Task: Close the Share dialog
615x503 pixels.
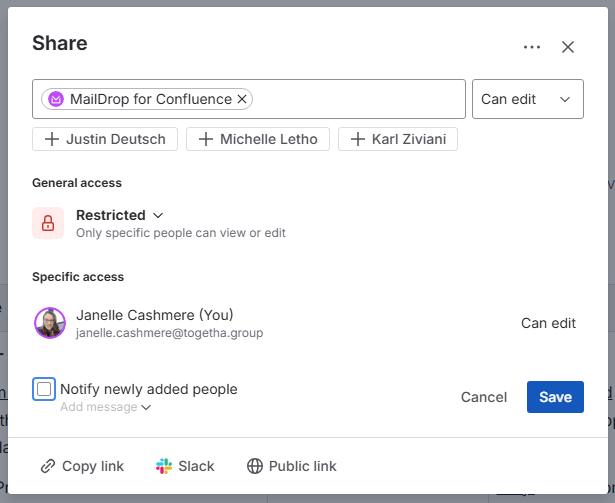Action: [x=568, y=47]
